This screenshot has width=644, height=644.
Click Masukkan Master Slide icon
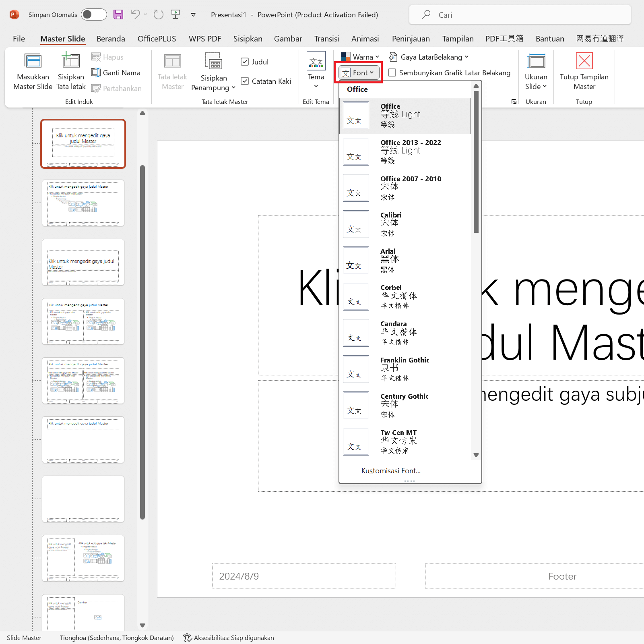tap(33, 62)
